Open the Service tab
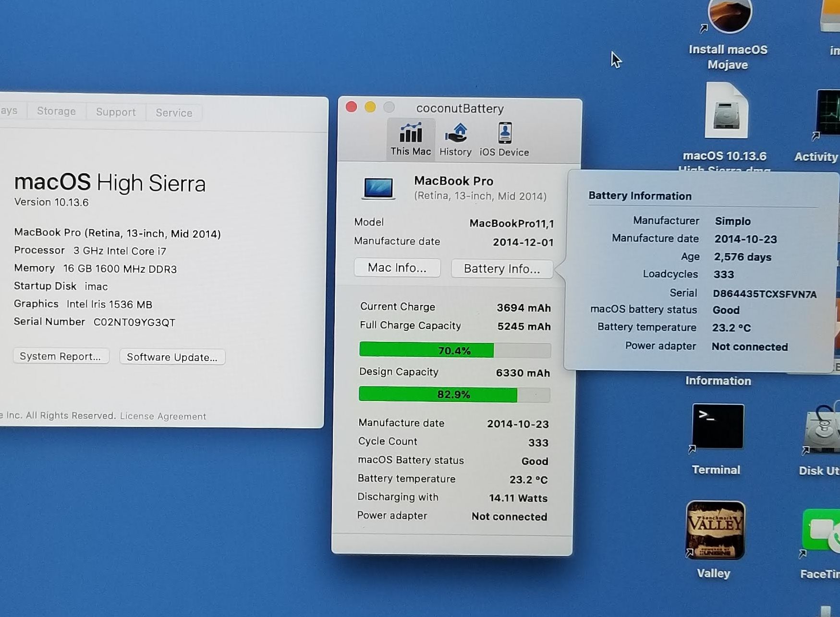The image size is (840, 617). pyautogui.click(x=174, y=113)
